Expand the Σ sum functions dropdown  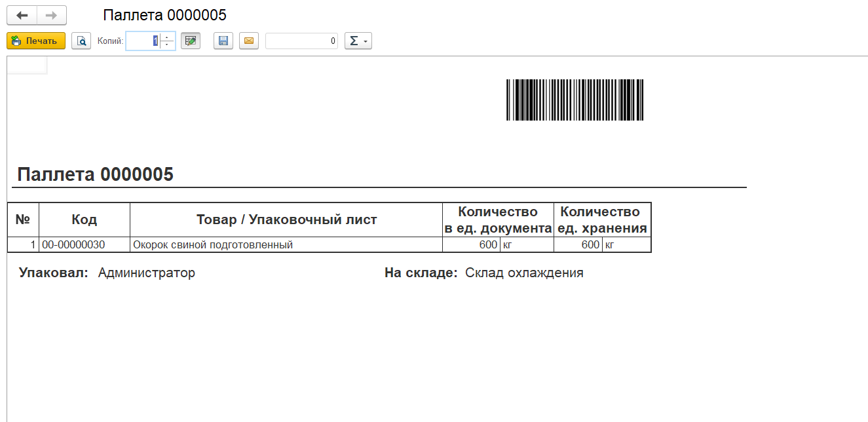(x=358, y=41)
